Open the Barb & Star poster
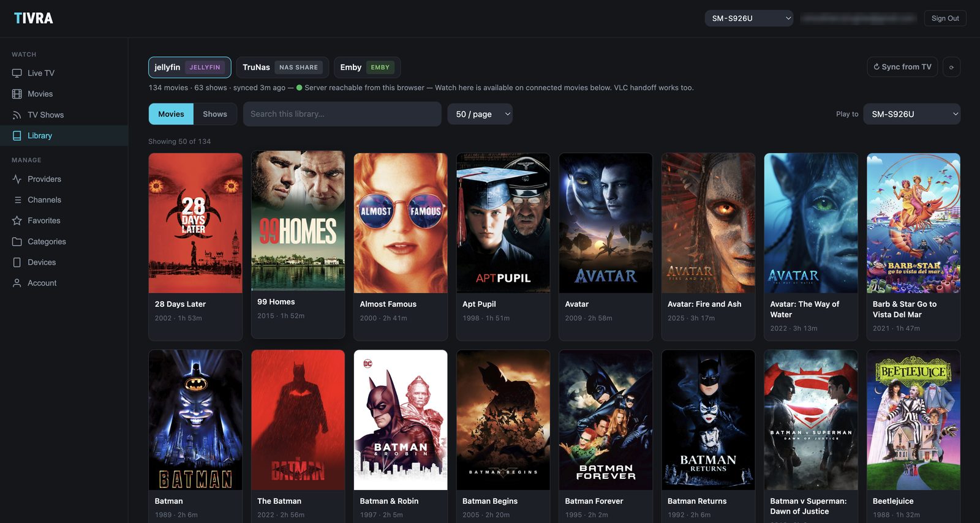980x523 pixels. click(914, 223)
